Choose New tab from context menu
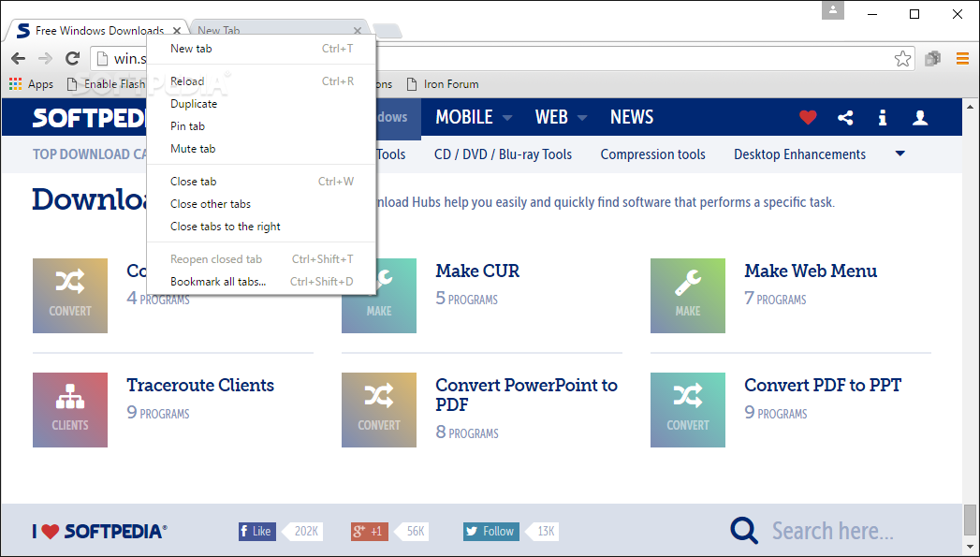Viewport: 980px width, 557px height. pyautogui.click(x=261, y=48)
